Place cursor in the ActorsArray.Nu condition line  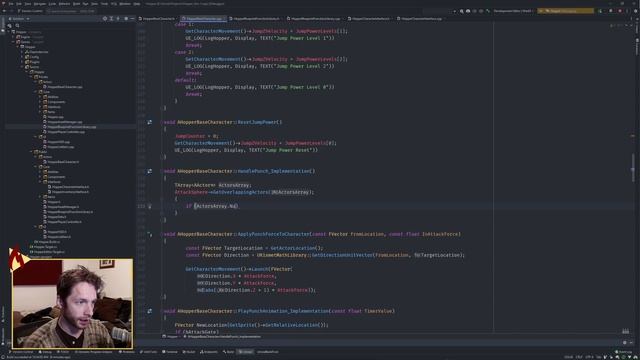pyautogui.click(x=211, y=206)
